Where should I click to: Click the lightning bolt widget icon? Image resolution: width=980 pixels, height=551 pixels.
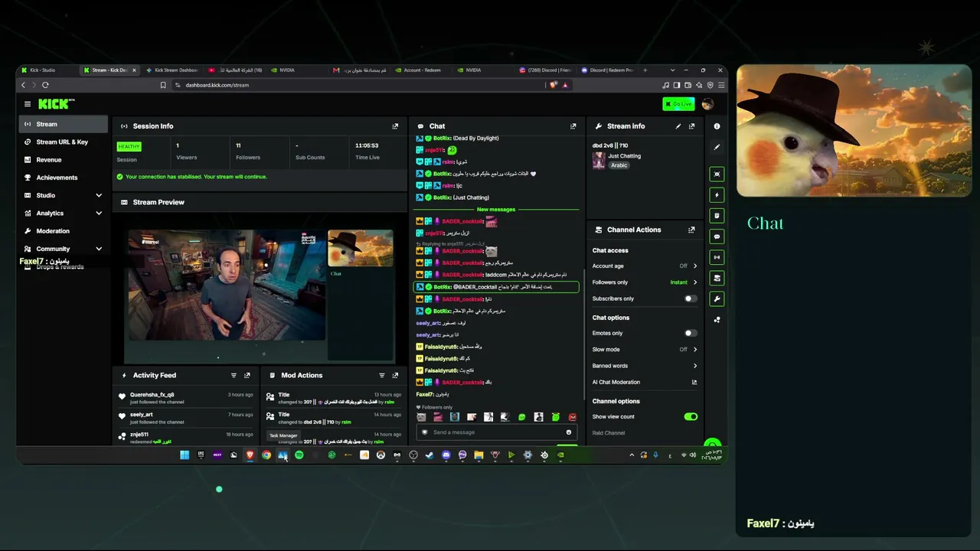(717, 195)
